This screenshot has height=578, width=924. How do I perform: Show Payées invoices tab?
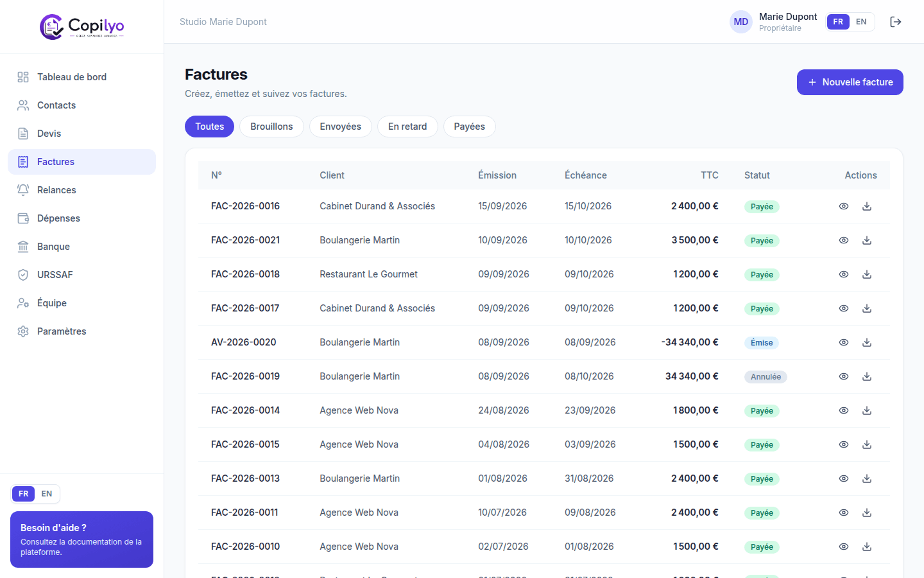[x=470, y=127]
